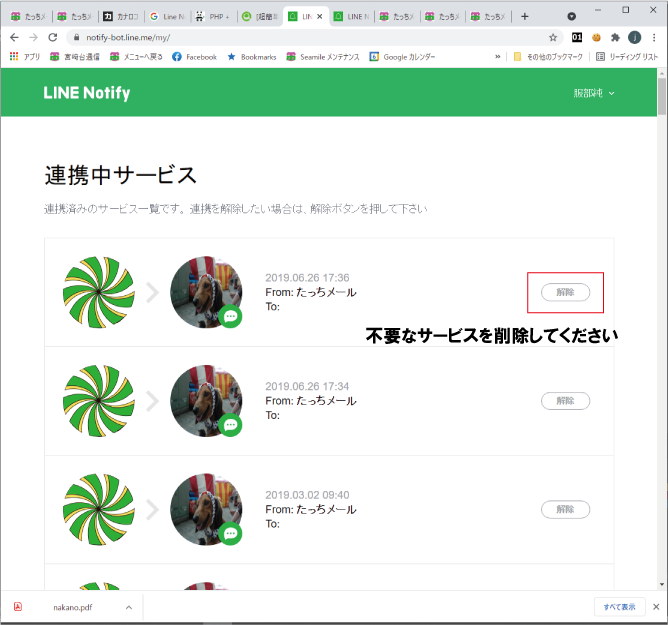Open the Bookmarks star bookmark
This screenshot has width=668, height=625.
pyautogui.click(x=252, y=57)
